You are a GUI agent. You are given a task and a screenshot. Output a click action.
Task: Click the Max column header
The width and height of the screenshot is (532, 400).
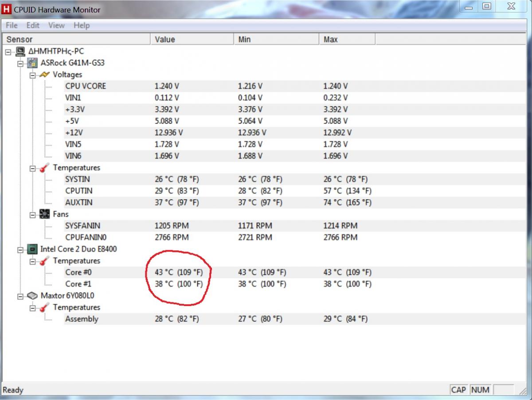pos(347,39)
